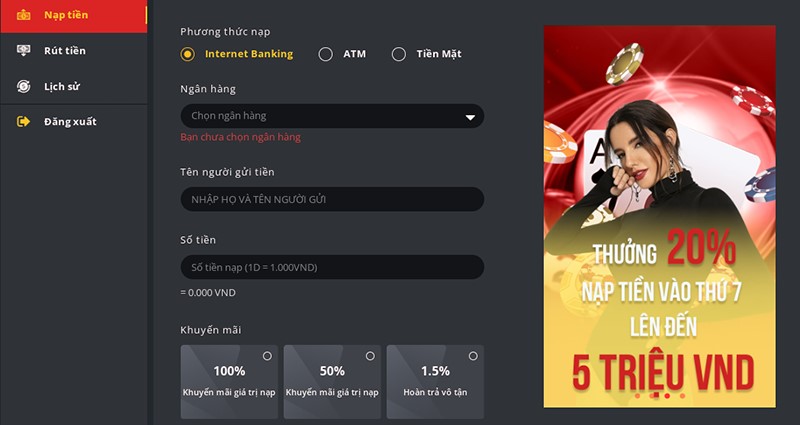Click the first banner carousel dot
The image size is (800, 425).
pyautogui.click(x=637, y=396)
